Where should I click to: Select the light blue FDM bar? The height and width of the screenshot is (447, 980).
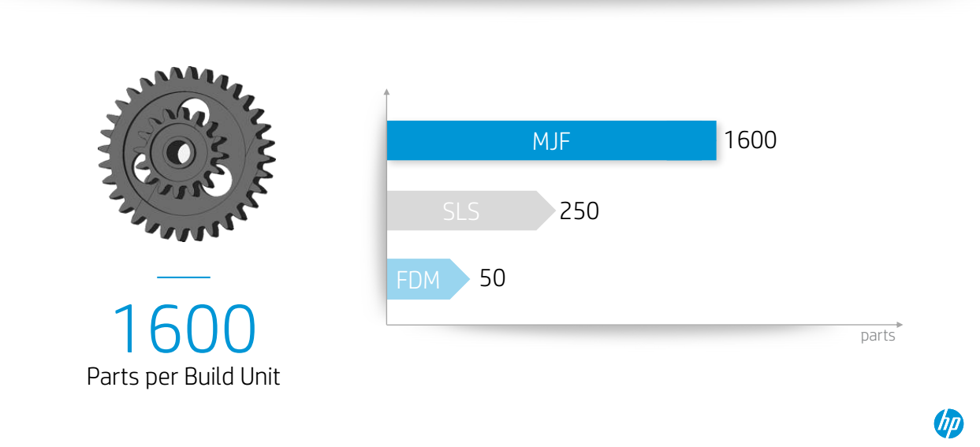(428, 279)
